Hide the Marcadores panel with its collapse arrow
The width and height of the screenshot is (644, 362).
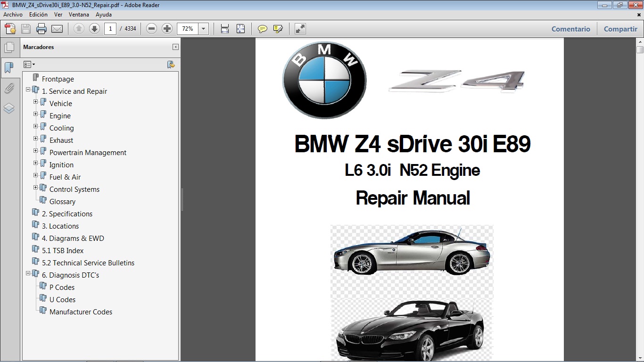click(175, 47)
